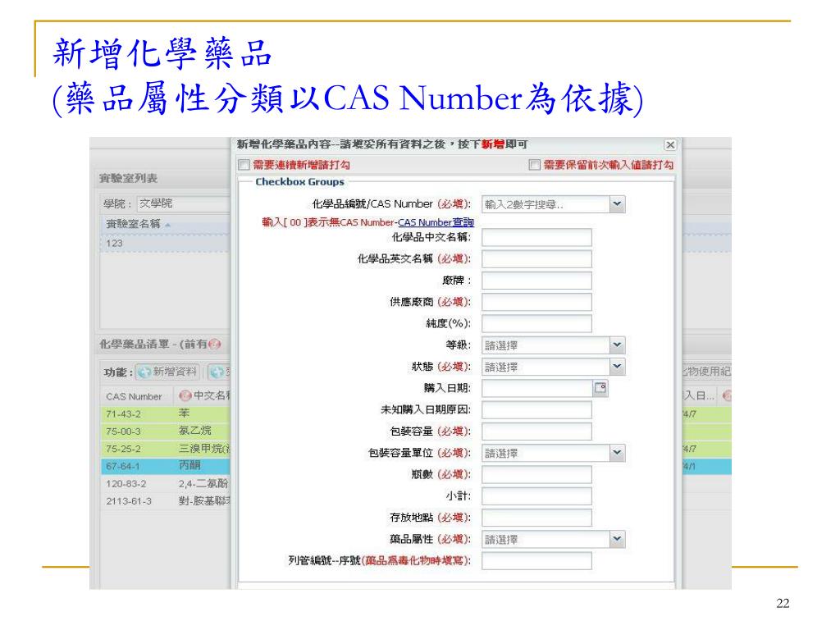Expand the 包裝容量單位 dropdown arrow
This screenshot has height=630, width=840.
coord(617,453)
